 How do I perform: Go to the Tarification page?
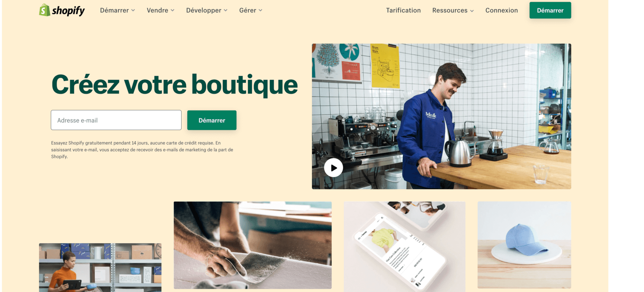[x=403, y=10]
